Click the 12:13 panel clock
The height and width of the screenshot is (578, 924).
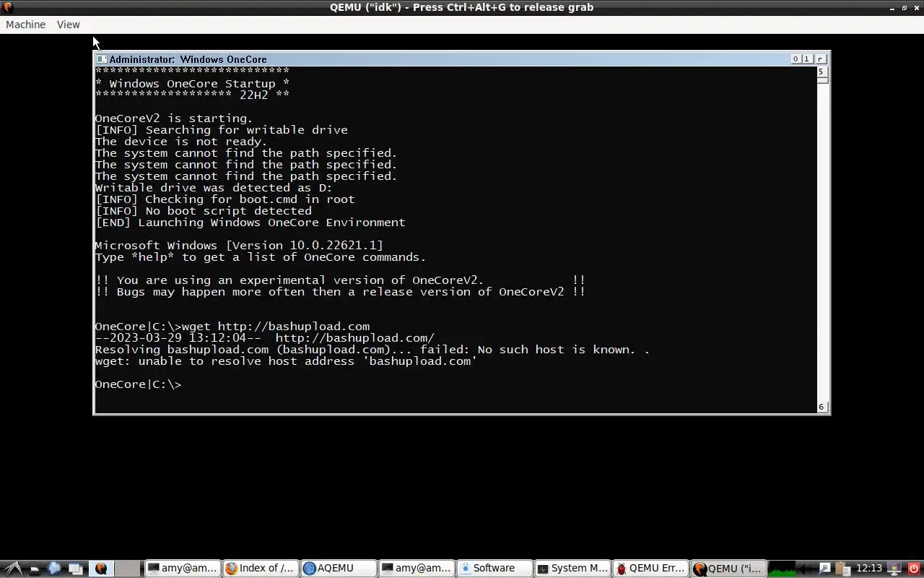point(869,569)
